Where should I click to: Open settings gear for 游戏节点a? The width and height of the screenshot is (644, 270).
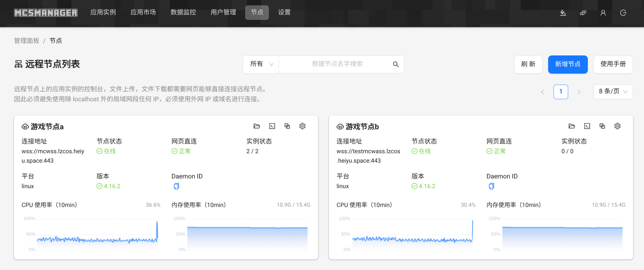click(302, 126)
